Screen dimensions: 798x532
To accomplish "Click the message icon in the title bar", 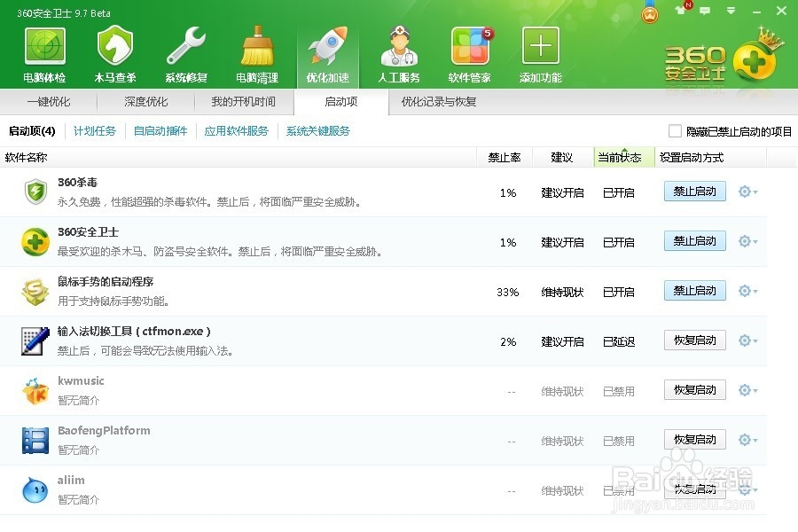I will click(704, 10).
